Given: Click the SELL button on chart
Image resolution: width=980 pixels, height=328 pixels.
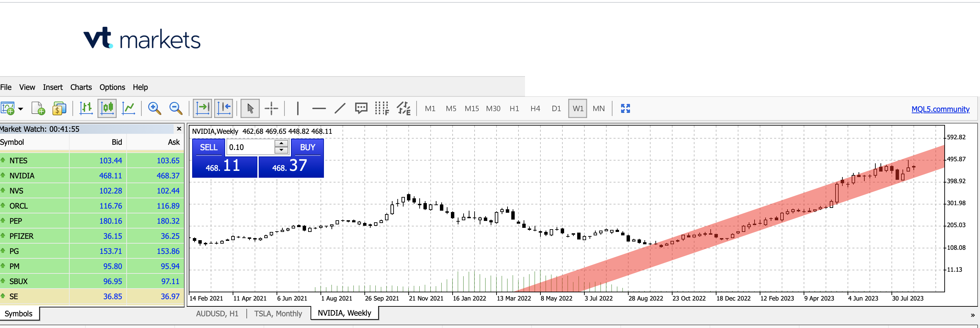Looking at the screenshot, I should [209, 147].
